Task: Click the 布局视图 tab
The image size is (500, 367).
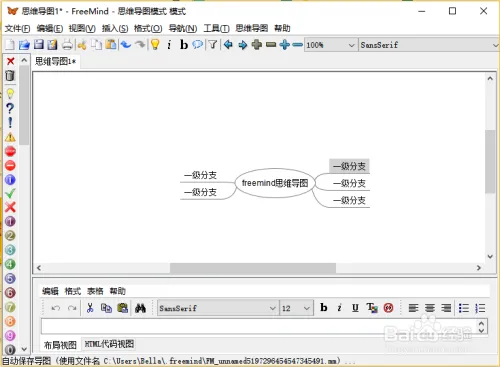Action: pyautogui.click(x=60, y=345)
